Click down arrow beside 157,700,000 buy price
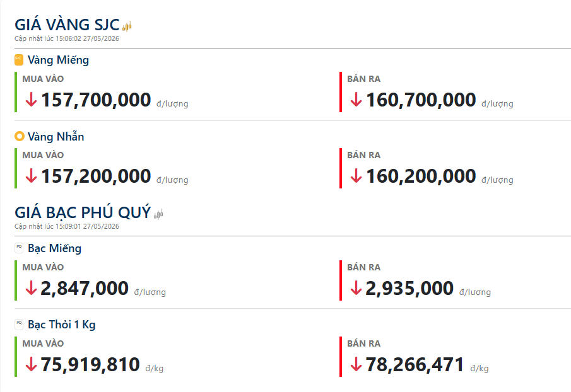571x392 pixels. 32,100
